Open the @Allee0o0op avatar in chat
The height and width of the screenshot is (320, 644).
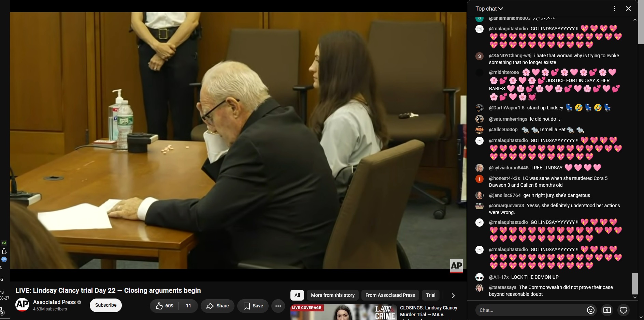pyautogui.click(x=480, y=130)
